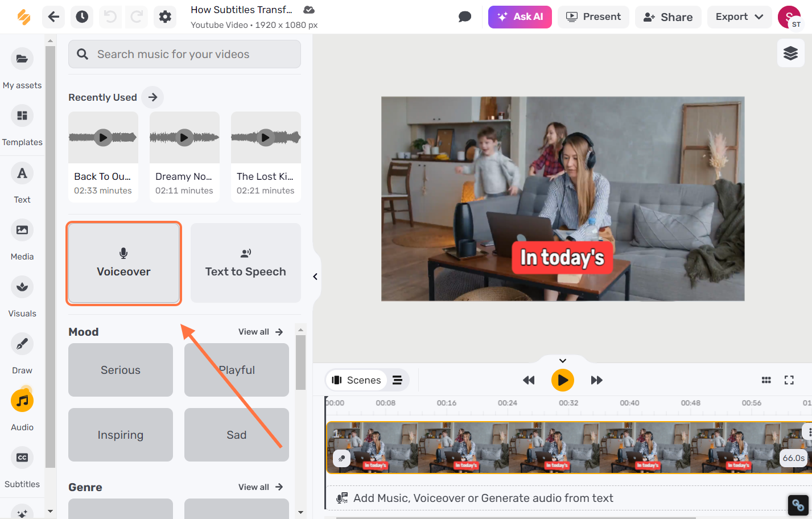
Task: Select the Inspiring mood
Action: tap(121, 435)
